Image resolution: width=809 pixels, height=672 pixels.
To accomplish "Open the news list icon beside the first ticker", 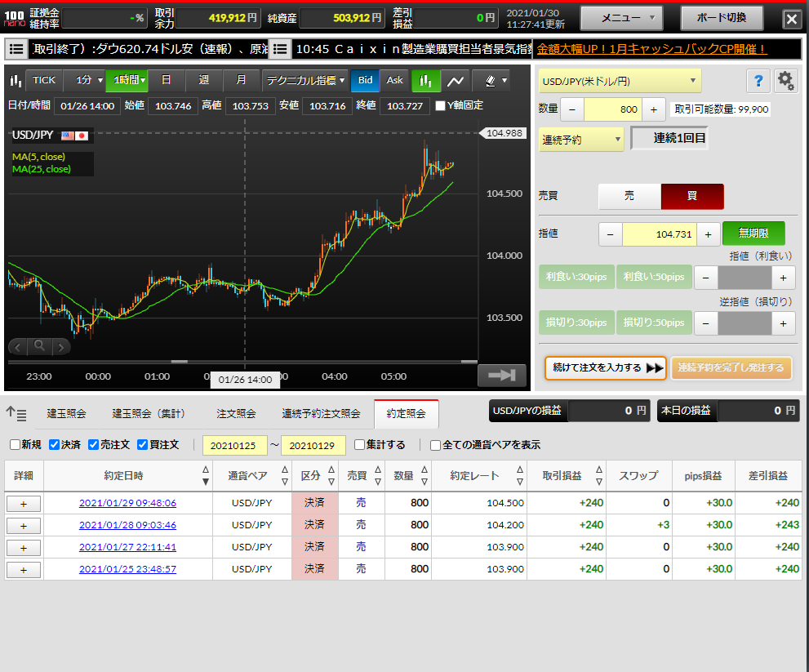I will click(16, 49).
